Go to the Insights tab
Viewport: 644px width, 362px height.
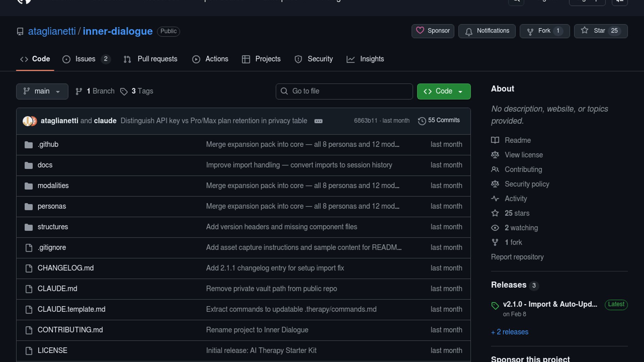click(x=365, y=59)
